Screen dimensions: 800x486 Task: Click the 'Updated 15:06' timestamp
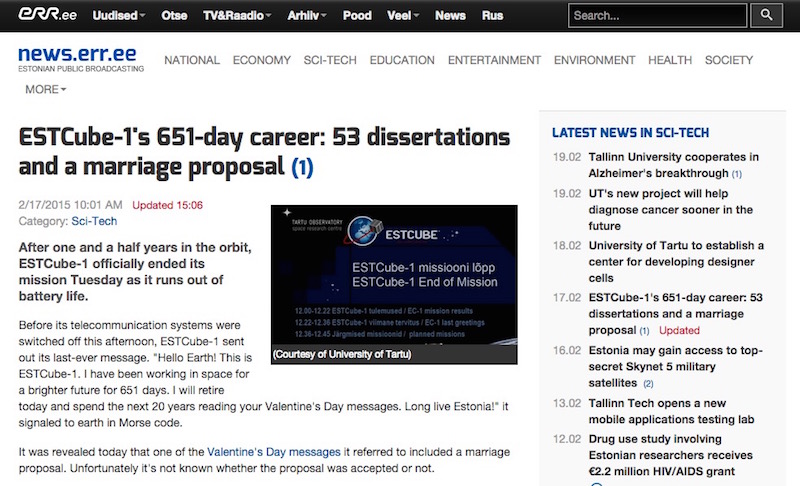[167, 205]
